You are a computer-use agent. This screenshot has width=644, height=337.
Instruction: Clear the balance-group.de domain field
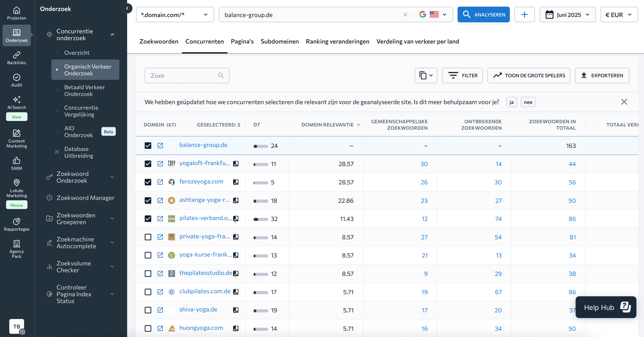coord(405,15)
